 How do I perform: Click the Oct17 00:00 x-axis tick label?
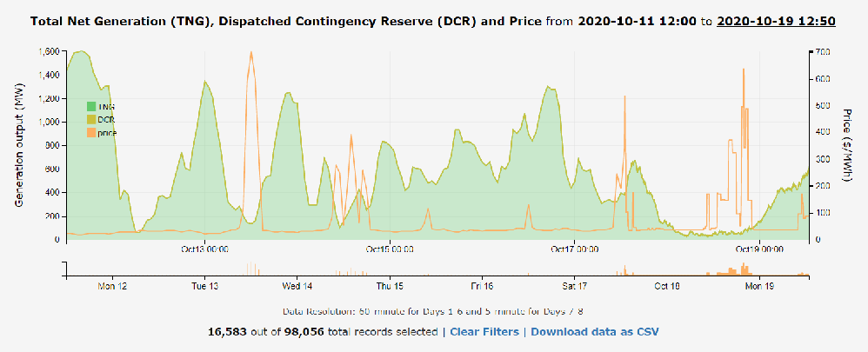[x=575, y=249]
